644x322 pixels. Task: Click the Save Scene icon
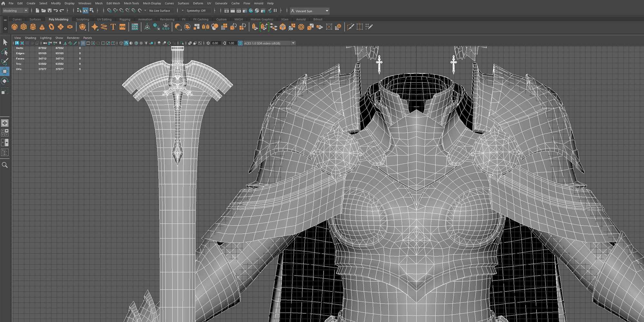[50, 11]
